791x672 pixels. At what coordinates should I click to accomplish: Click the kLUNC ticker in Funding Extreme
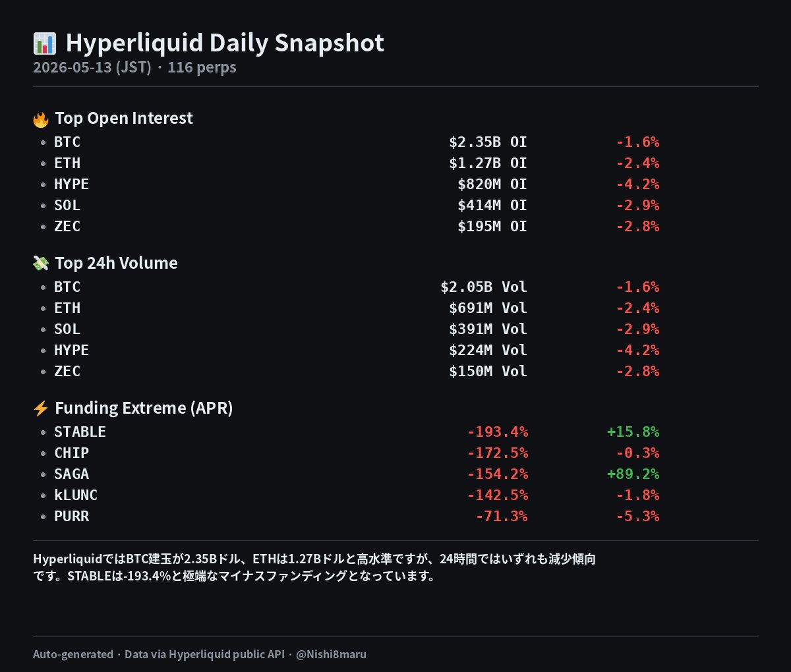click(x=76, y=495)
